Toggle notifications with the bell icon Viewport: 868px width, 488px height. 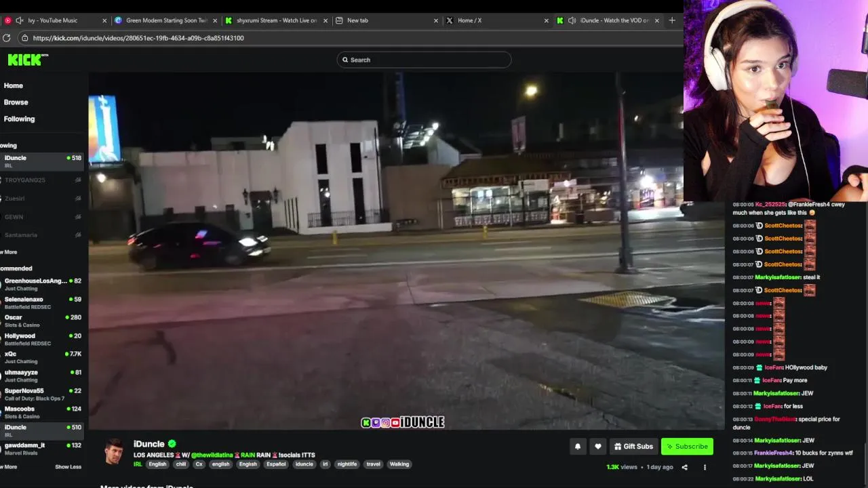coord(578,447)
